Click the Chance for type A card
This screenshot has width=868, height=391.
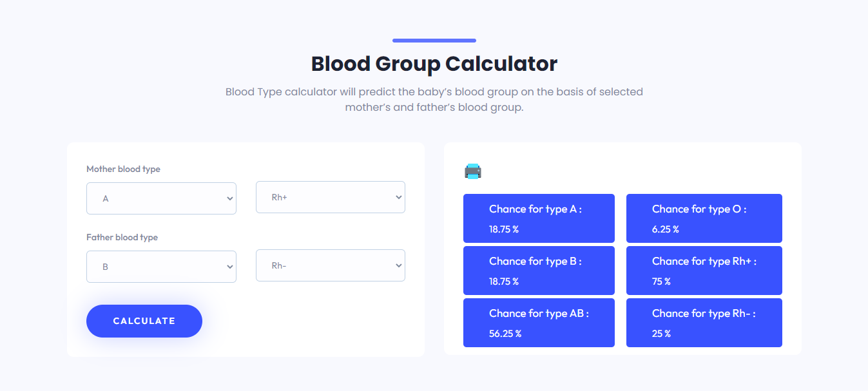click(x=539, y=218)
